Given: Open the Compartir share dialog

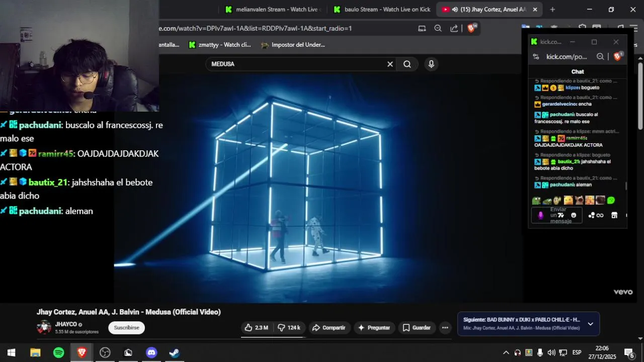Looking at the screenshot, I should tap(329, 328).
